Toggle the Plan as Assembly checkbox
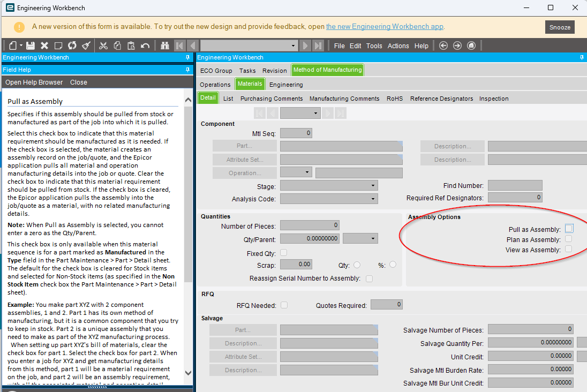 coord(569,239)
